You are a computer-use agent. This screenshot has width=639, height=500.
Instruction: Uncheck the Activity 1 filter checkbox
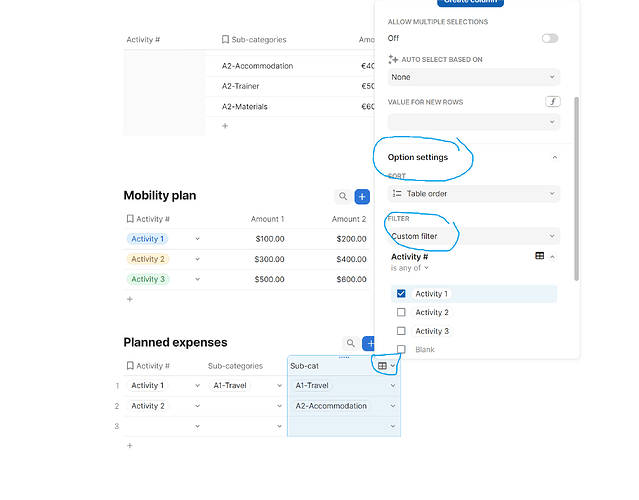(x=402, y=294)
